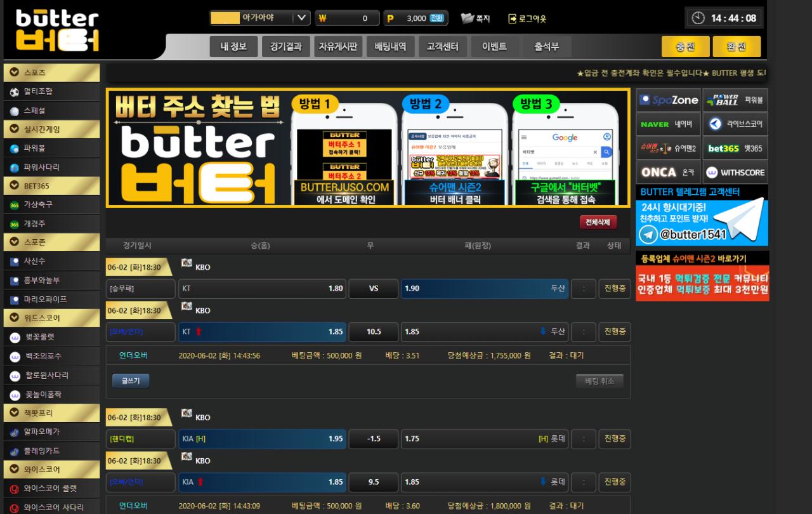The width and height of the screenshot is (812, 514).
Task: Select KT 1.80 home win odds
Action: click(262, 289)
